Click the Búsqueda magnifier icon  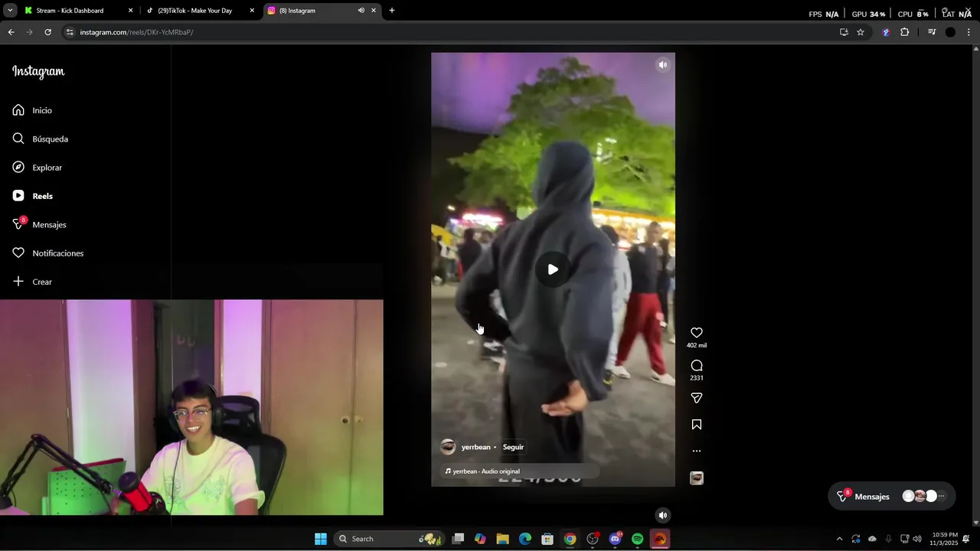click(18, 139)
